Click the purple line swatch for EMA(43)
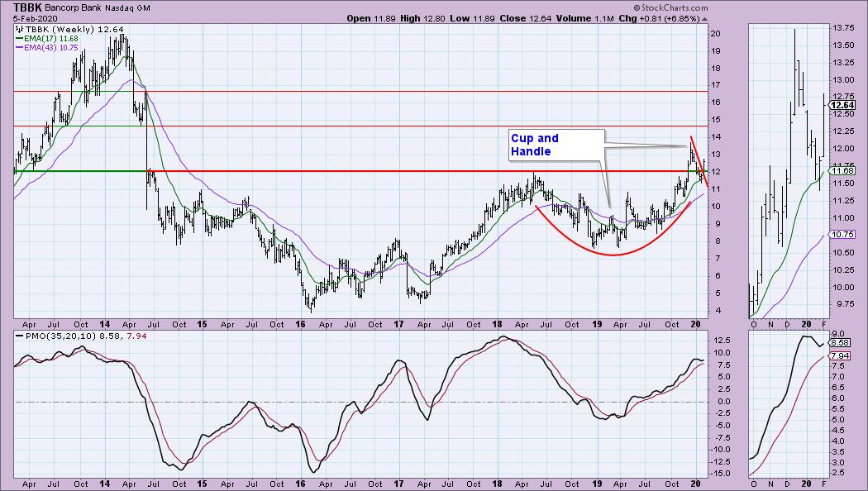 click(x=19, y=48)
